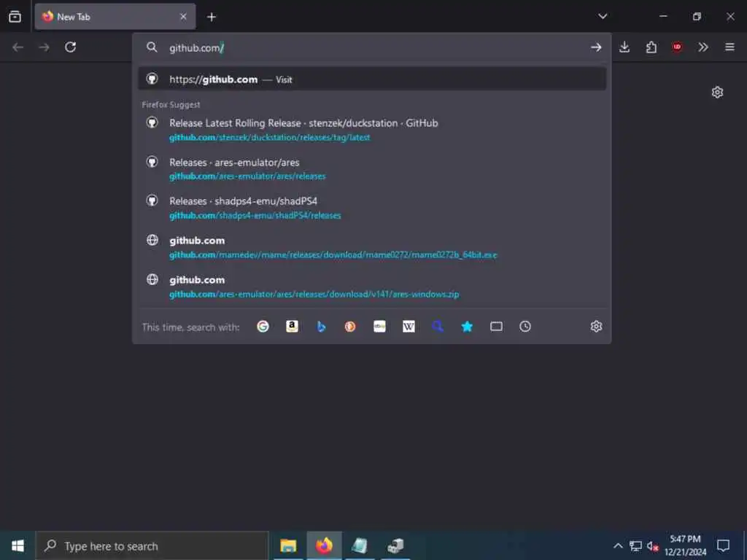Open Windows Start menu
Screen dimensions: 747x560
coord(18,545)
